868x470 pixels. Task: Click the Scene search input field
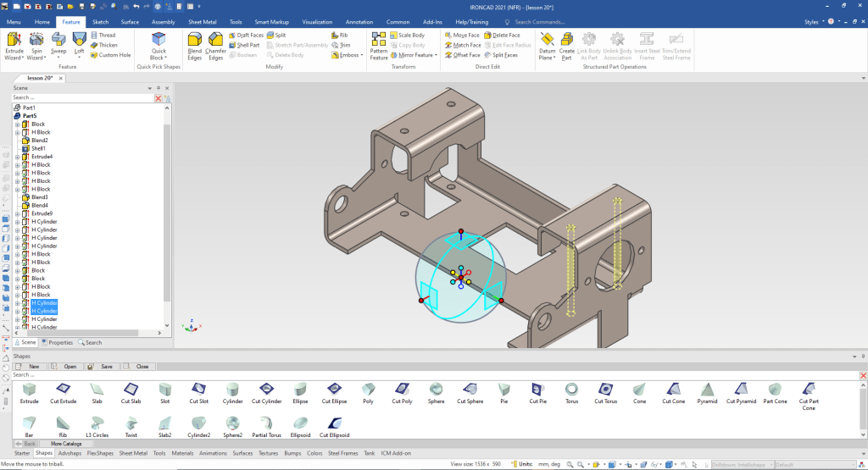(x=81, y=97)
